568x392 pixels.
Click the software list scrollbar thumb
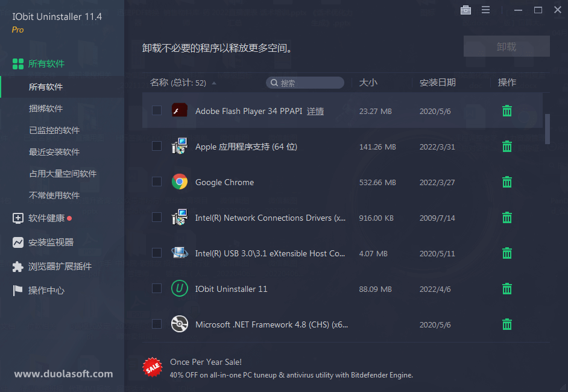point(547,129)
